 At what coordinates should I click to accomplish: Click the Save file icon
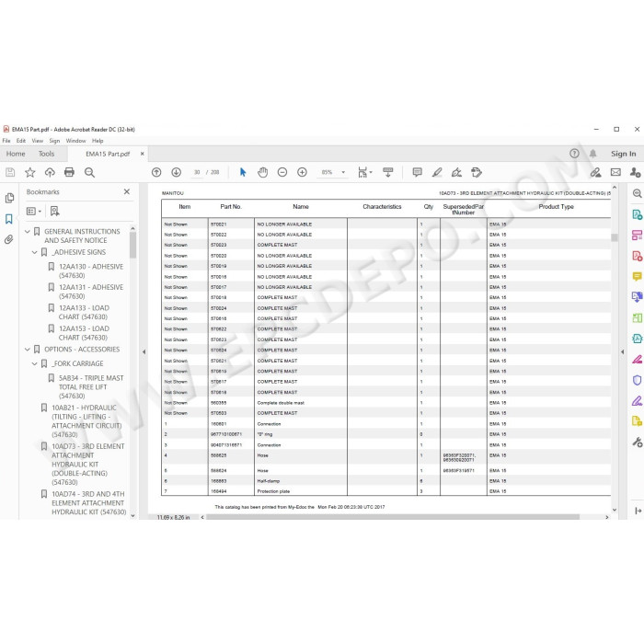(10, 173)
